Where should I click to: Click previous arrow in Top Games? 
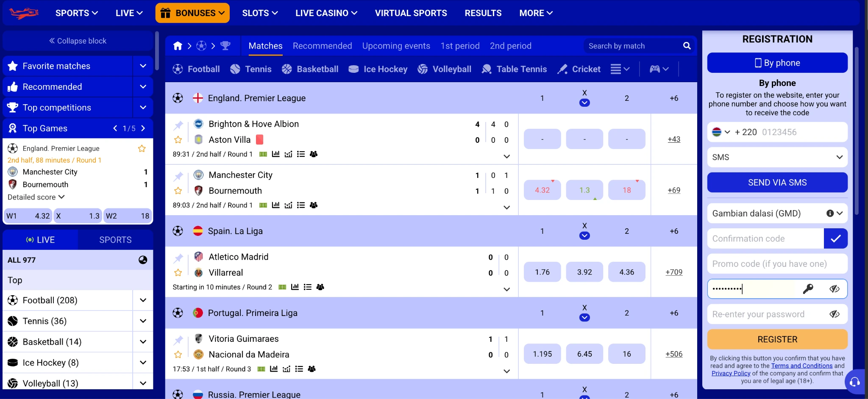115,128
